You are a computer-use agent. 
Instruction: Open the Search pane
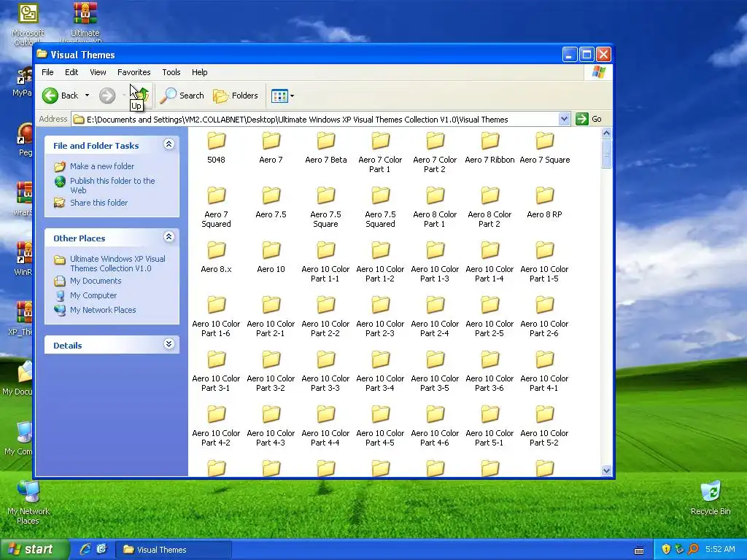pyautogui.click(x=182, y=96)
